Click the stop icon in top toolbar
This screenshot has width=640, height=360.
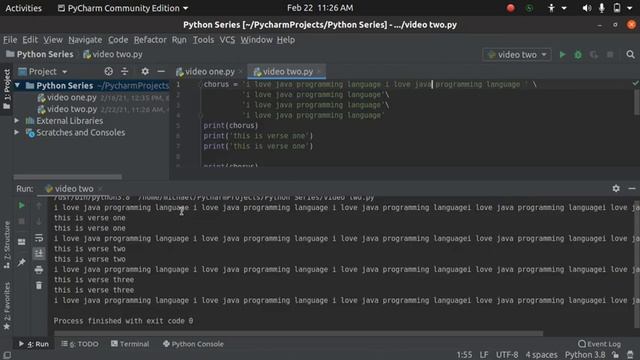(x=610, y=55)
